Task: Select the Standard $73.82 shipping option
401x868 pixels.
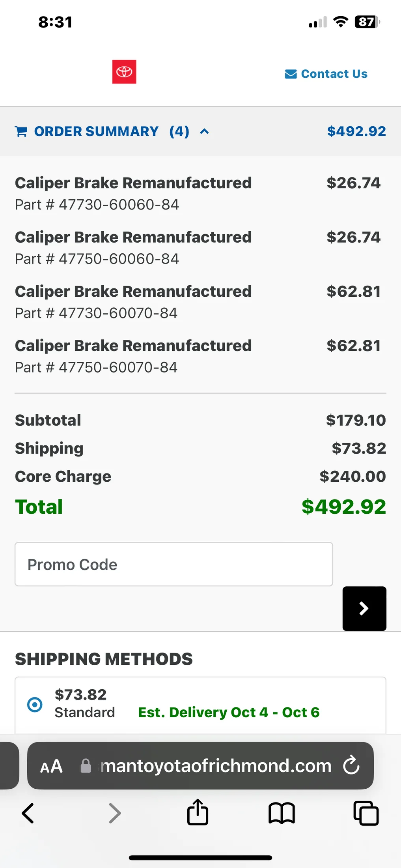Action: [x=35, y=704]
